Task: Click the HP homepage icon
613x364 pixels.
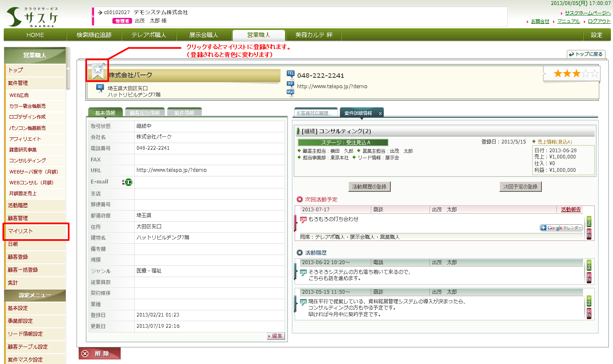Action: coord(290,84)
